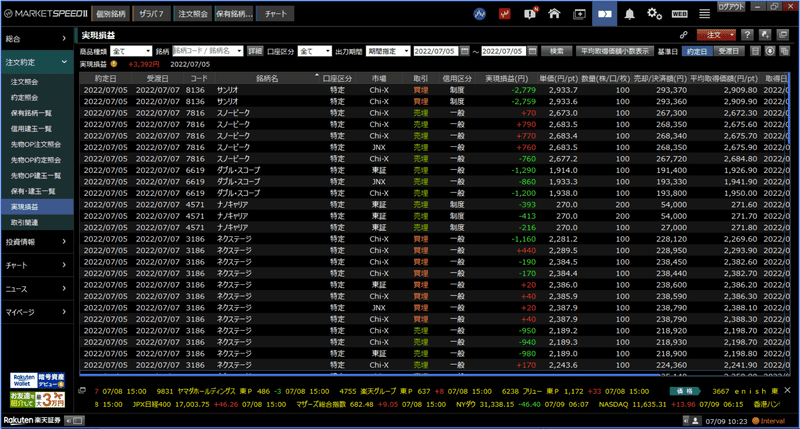Click the add to page icon beside help
This screenshot has height=429, width=800.
pyautogui.click(x=765, y=35)
